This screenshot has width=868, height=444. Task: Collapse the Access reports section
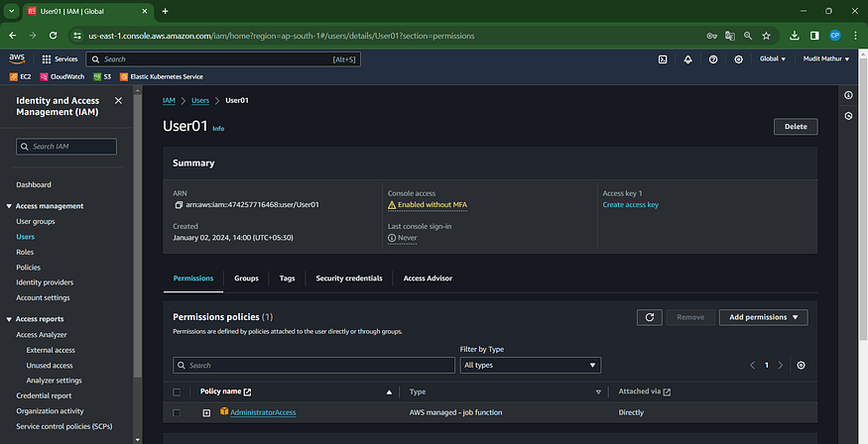pos(9,319)
